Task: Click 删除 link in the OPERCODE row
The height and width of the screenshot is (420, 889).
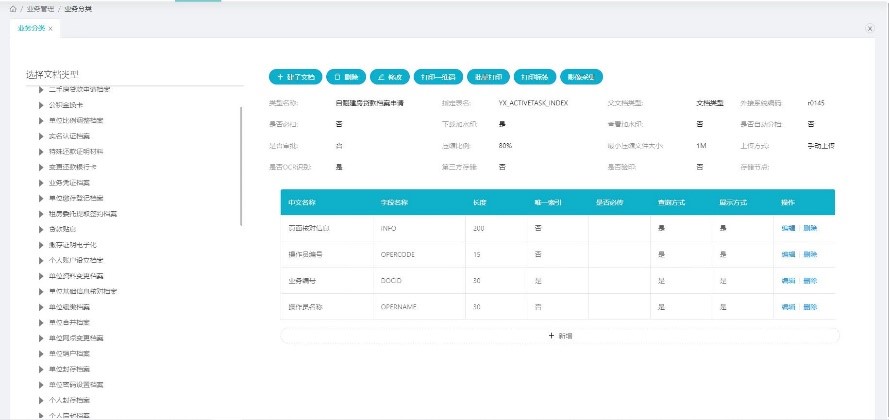Action: pyautogui.click(x=810, y=254)
